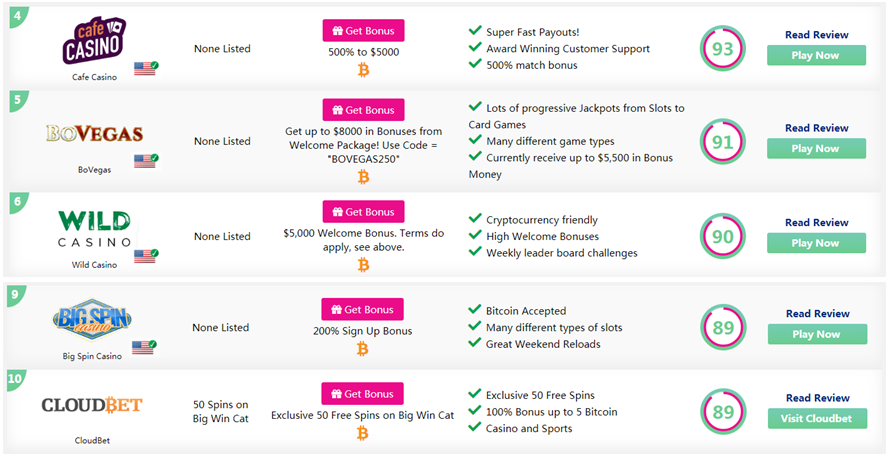Click the Bitcoin icon in CloudBet row
891x458 pixels.
tap(363, 434)
